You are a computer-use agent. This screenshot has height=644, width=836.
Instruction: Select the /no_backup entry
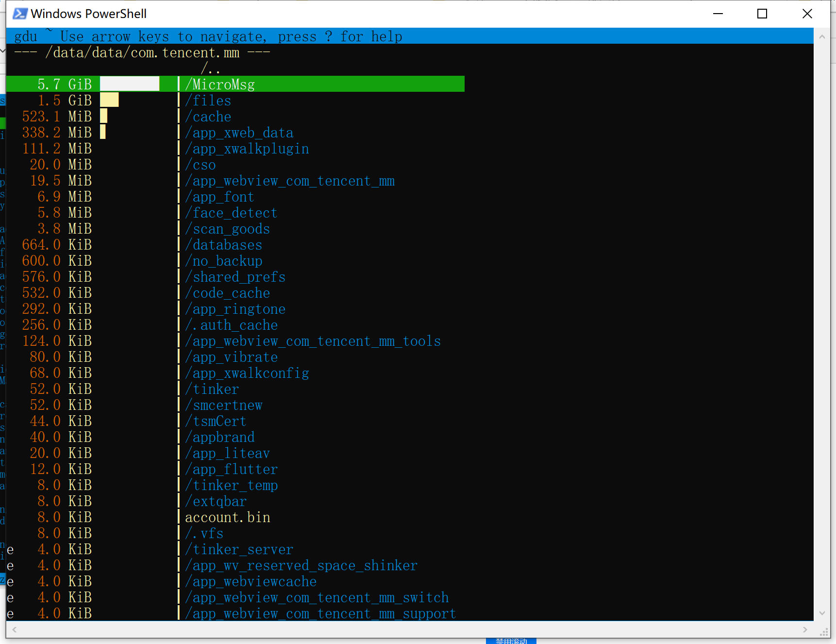223,261
